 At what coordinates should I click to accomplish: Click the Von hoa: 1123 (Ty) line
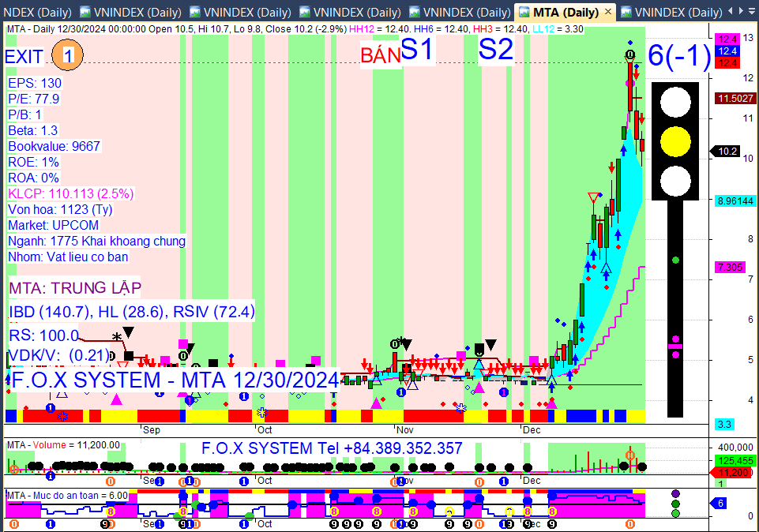(61, 209)
